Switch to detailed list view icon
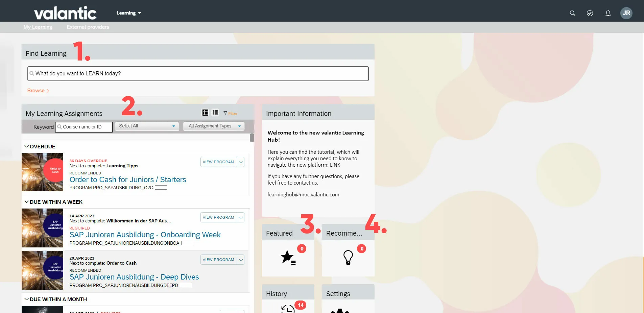The height and width of the screenshot is (313, 644). (x=205, y=113)
